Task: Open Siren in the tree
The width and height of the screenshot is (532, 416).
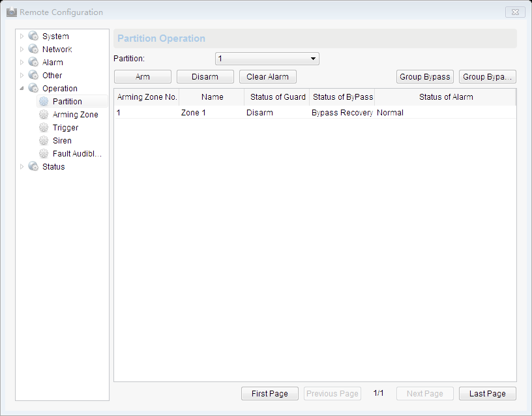Action: pos(62,140)
